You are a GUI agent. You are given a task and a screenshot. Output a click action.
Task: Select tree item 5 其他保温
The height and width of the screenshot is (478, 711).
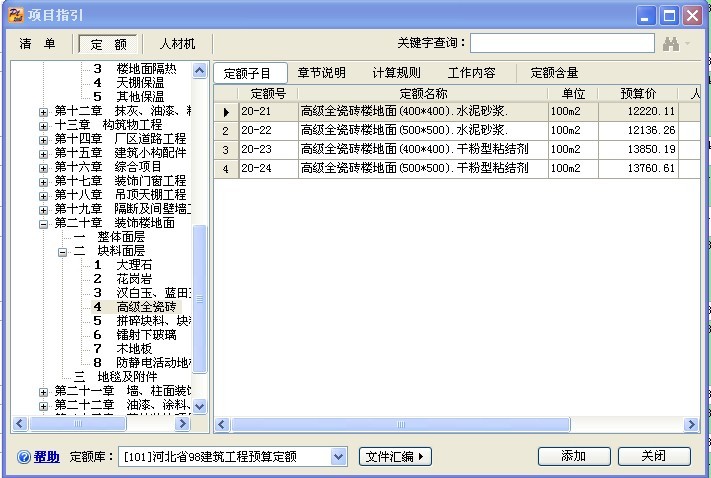pyautogui.click(x=129, y=97)
